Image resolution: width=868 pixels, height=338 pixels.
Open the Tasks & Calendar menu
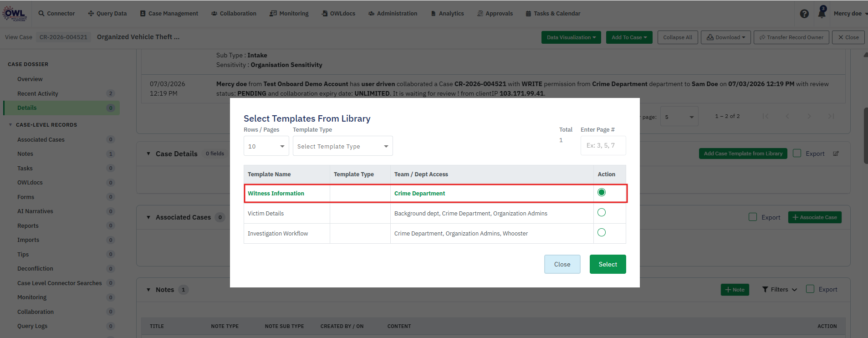click(x=553, y=14)
